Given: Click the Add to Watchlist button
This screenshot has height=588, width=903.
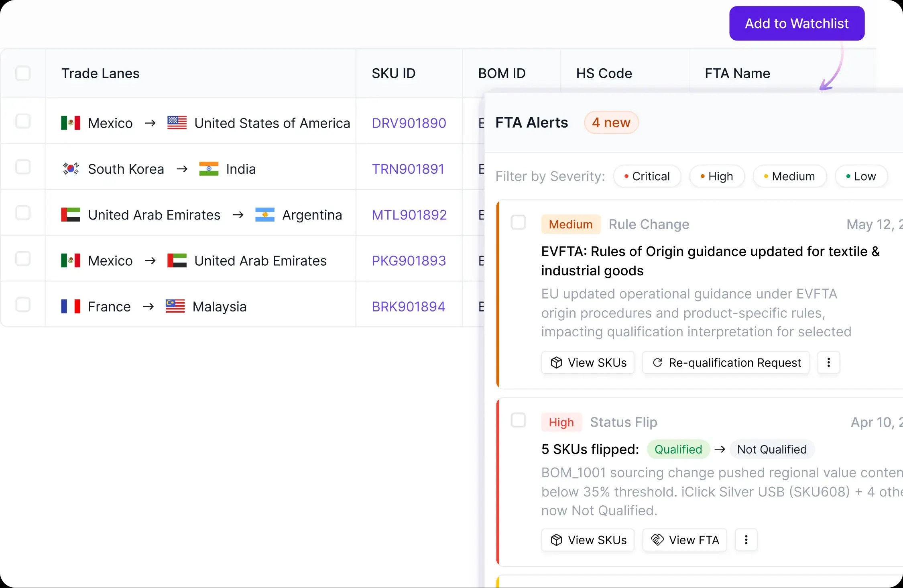Looking at the screenshot, I should point(797,23).
